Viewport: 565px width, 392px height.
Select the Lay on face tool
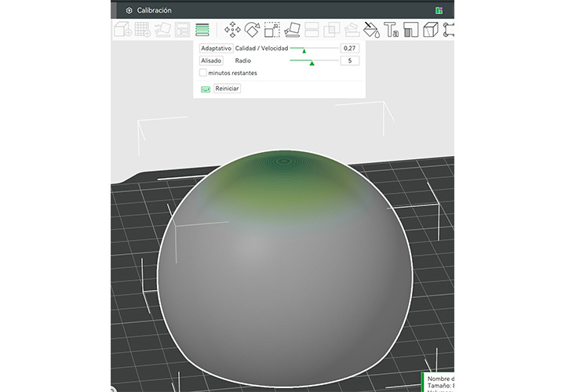click(x=292, y=30)
